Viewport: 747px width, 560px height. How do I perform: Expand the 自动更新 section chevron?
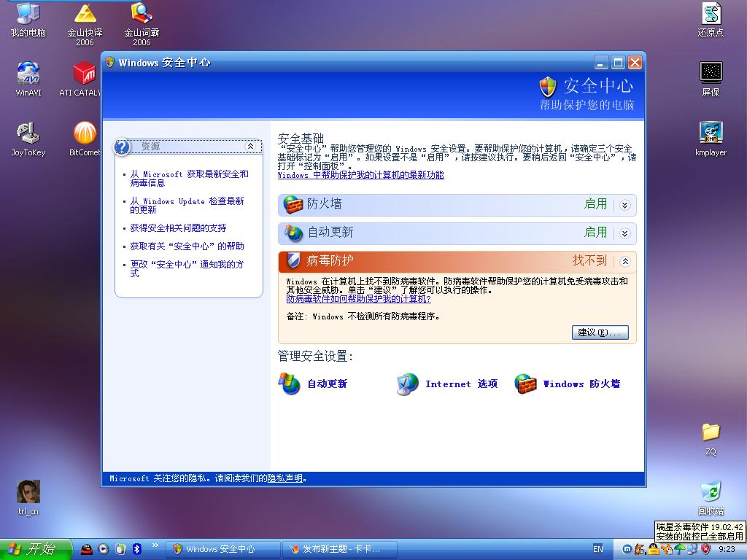click(625, 233)
